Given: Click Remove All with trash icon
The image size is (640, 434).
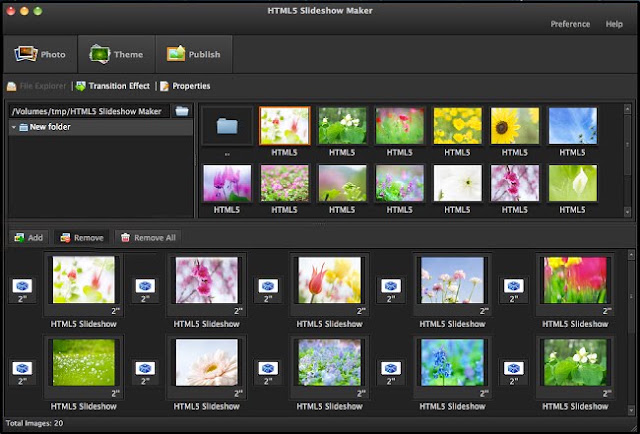Looking at the screenshot, I should (x=148, y=238).
